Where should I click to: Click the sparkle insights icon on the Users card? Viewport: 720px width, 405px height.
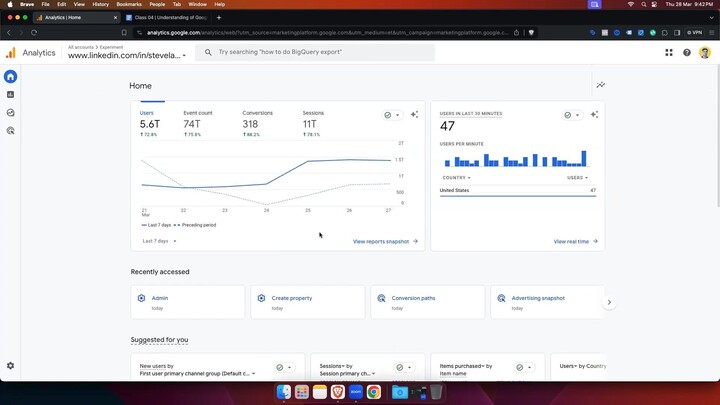point(415,115)
